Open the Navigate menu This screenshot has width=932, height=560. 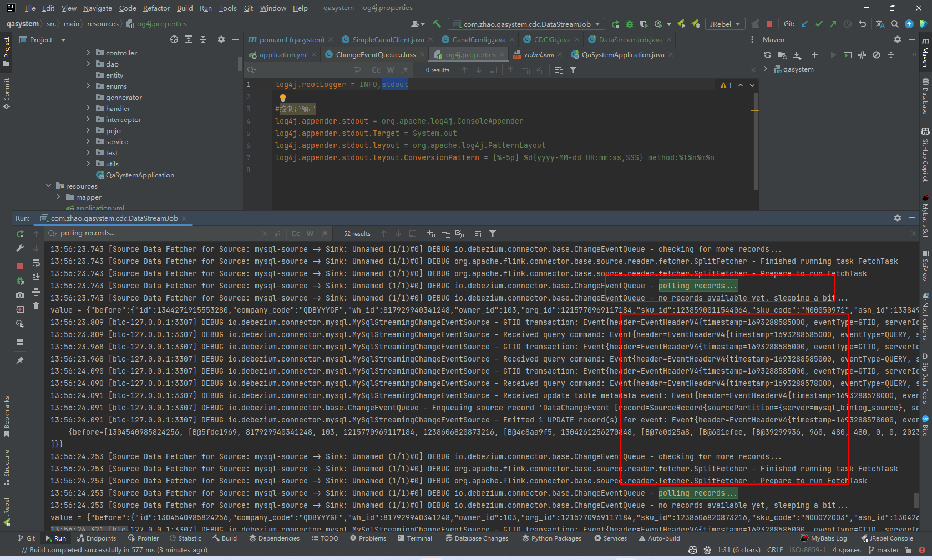(x=98, y=8)
